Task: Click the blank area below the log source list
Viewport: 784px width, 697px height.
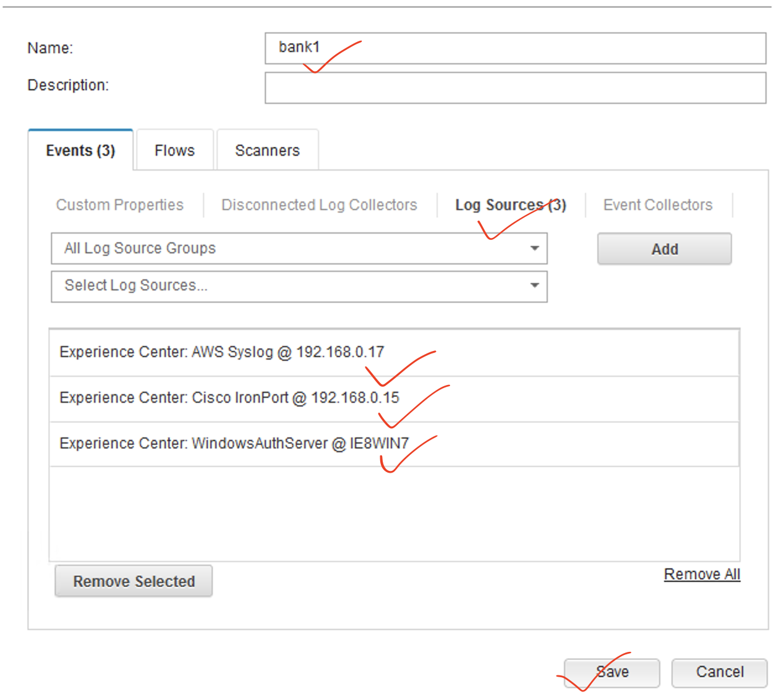Action: coord(393,513)
